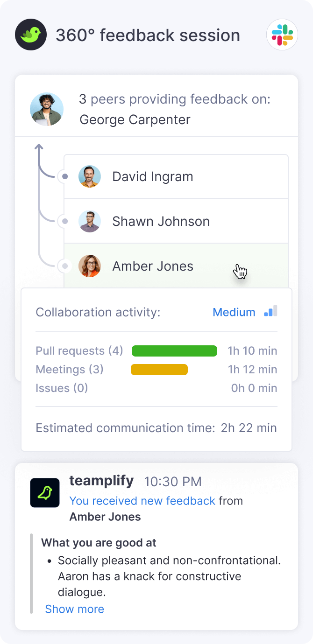Click George Carpenter's profile photo
Image resolution: width=313 pixels, height=644 pixels.
47,109
